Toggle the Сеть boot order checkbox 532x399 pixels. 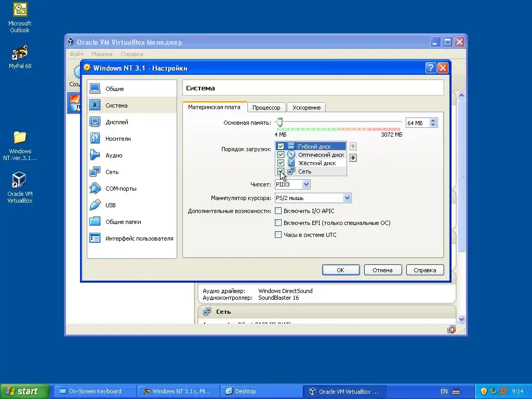(281, 171)
